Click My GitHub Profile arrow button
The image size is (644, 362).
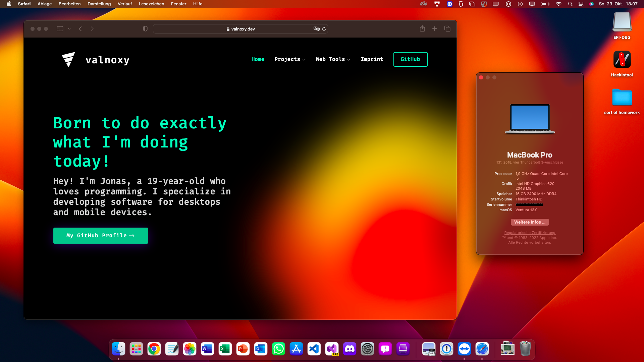click(x=100, y=236)
